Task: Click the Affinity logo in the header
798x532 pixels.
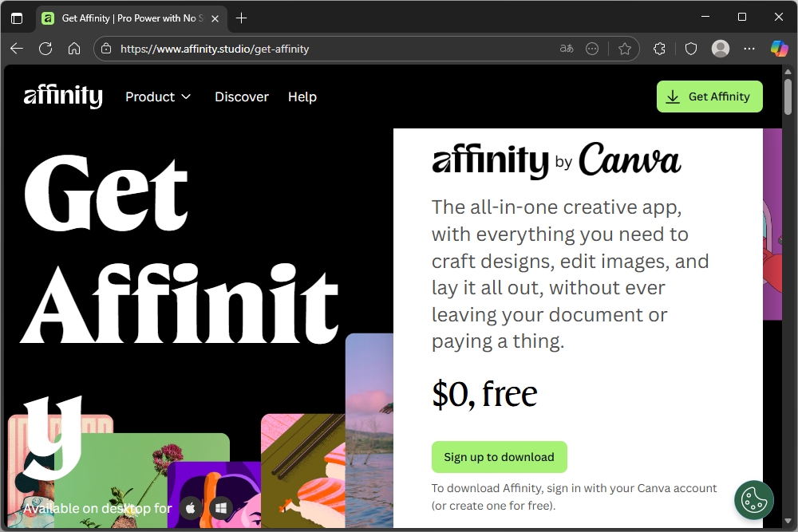Action: 63,97
